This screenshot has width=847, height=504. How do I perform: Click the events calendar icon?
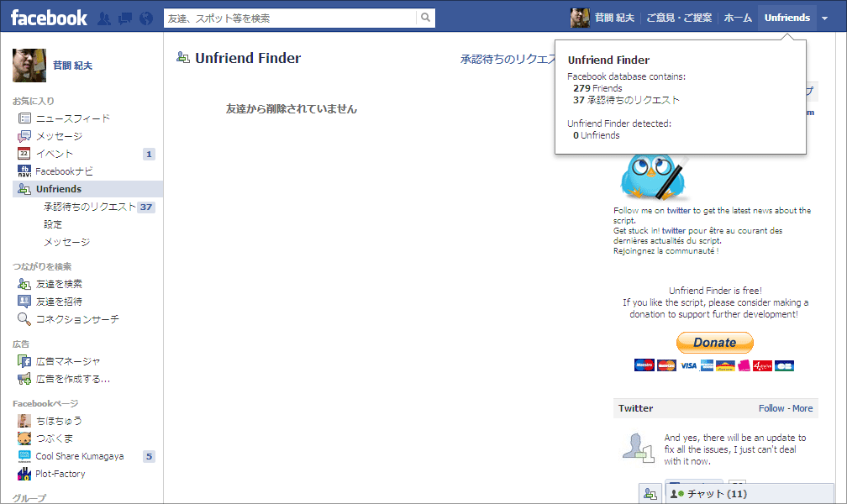pos(24,154)
